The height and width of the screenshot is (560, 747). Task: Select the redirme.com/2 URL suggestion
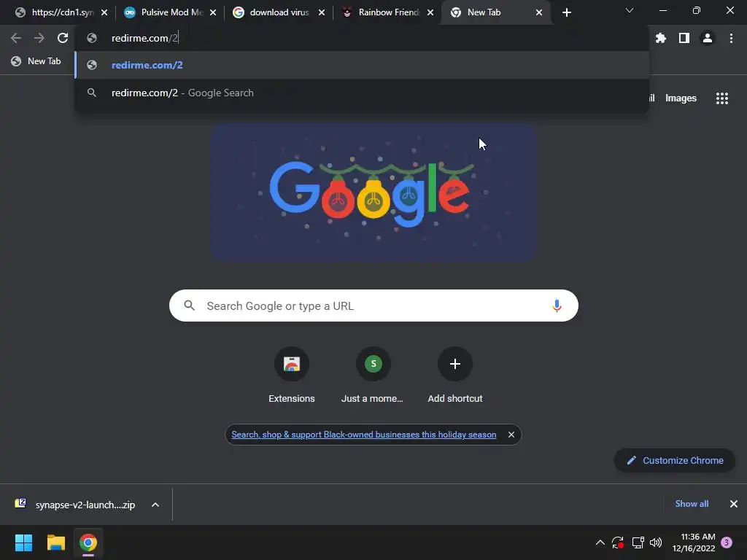point(362,65)
